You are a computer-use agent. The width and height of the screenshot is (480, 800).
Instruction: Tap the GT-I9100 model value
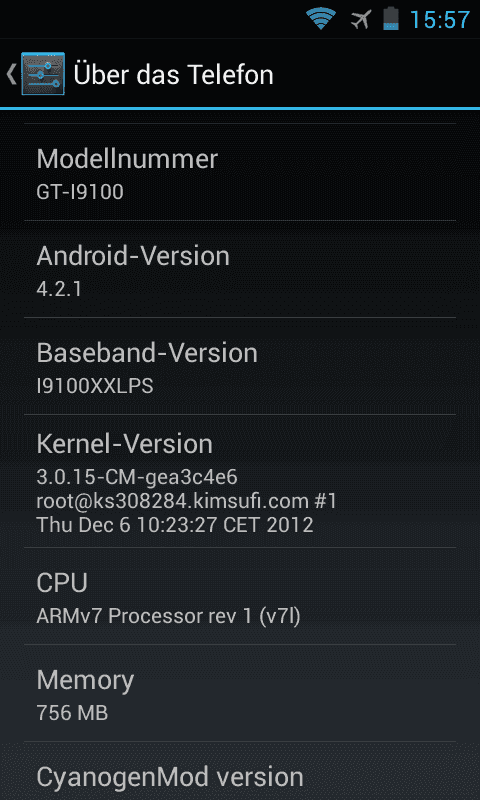80,192
